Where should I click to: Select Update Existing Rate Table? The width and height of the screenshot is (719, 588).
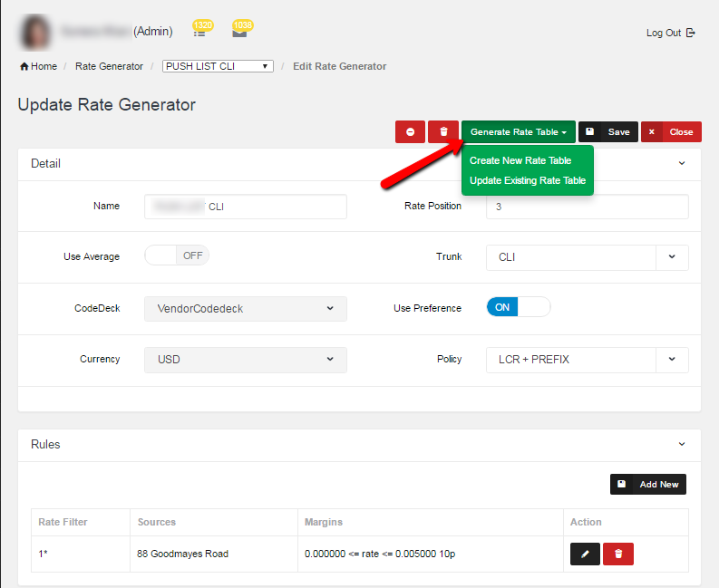coord(527,180)
